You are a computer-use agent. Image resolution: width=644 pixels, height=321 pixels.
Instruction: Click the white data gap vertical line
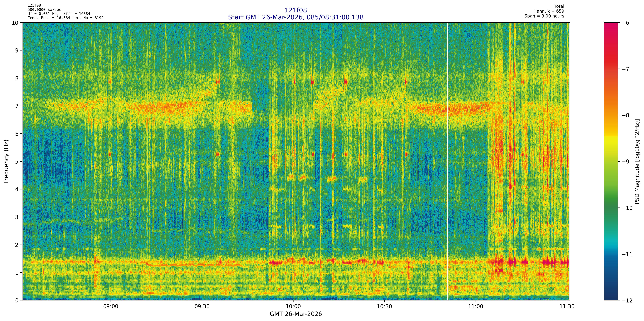tap(447, 160)
